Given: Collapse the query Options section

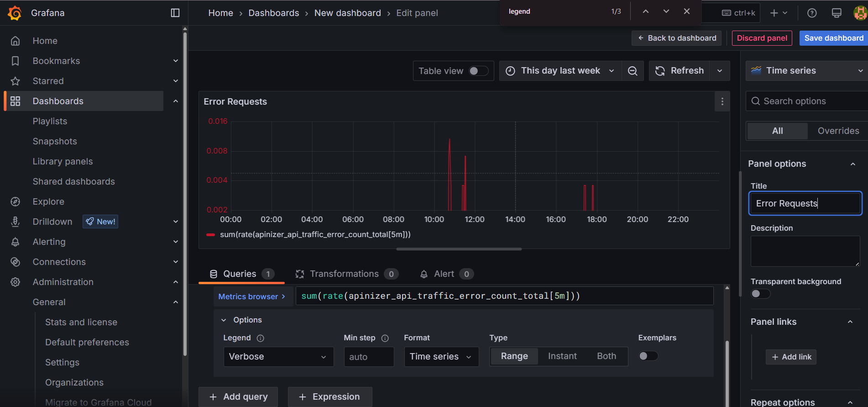Looking at the screenshot, I should [x=224, y=320].
